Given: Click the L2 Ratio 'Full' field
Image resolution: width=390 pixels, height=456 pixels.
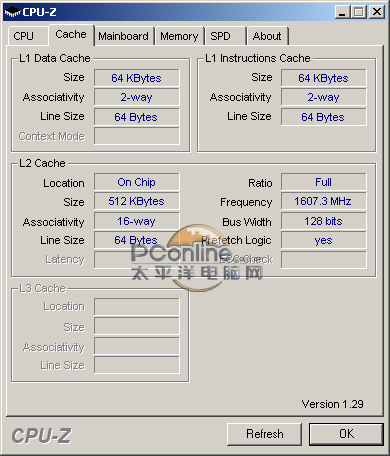Looking at the screenshot, I should point(324,182).
